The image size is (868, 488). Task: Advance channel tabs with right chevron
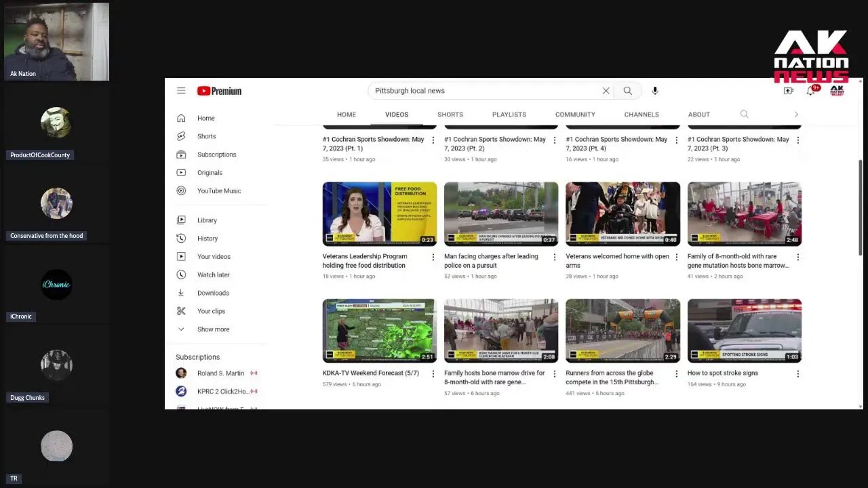[x=796, y=115]
